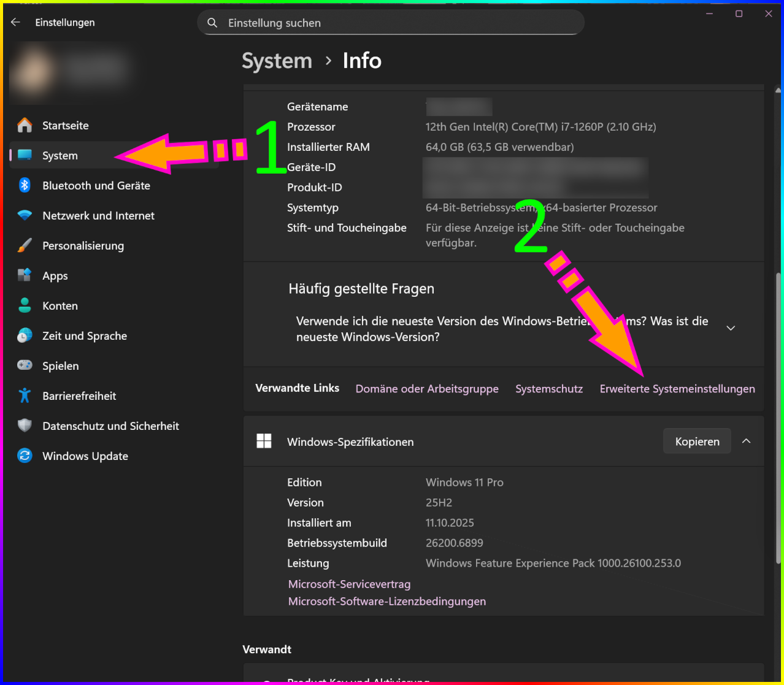Click the Zeit und Sprache globe icon
This screenshot has height=685, width=784.
[25, 335]
